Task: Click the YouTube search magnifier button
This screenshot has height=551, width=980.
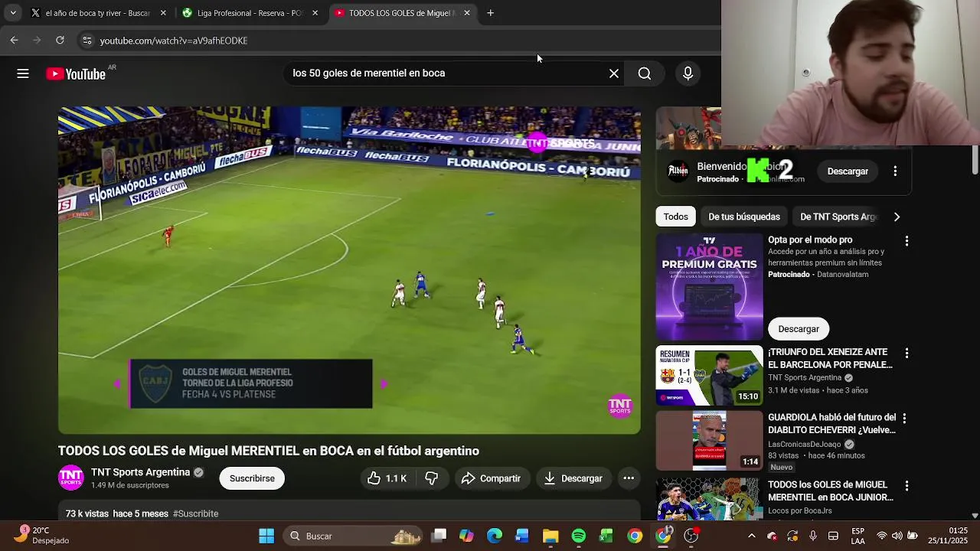Action: 645,73
